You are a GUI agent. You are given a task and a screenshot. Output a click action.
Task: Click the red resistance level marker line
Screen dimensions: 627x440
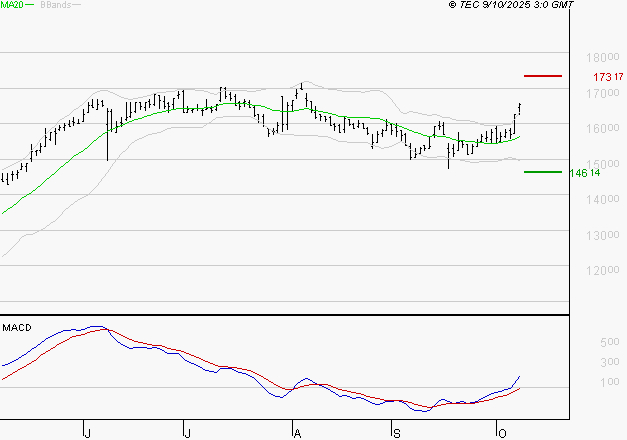[543, 76]
